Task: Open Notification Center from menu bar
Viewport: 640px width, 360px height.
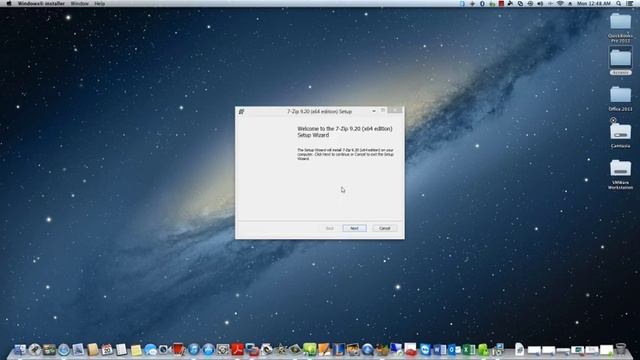Action: [x=630, y=3]
